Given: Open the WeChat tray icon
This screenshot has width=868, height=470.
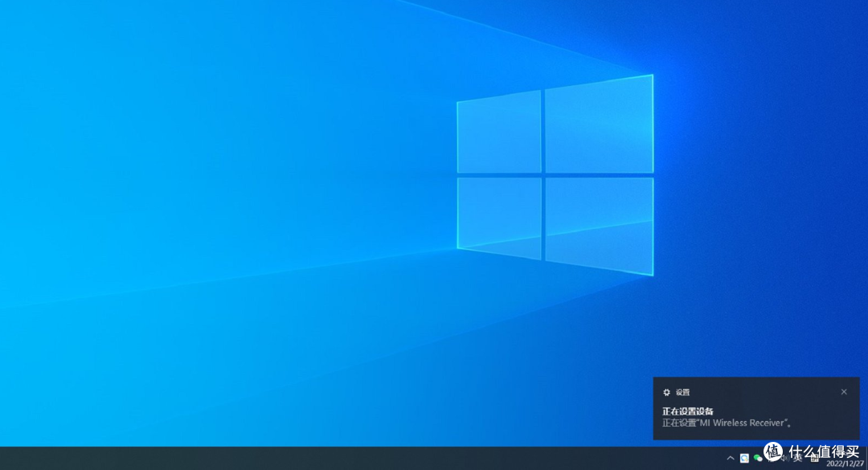Looking at the screenshot, I should pyautogui.click(x=758, y=458).
